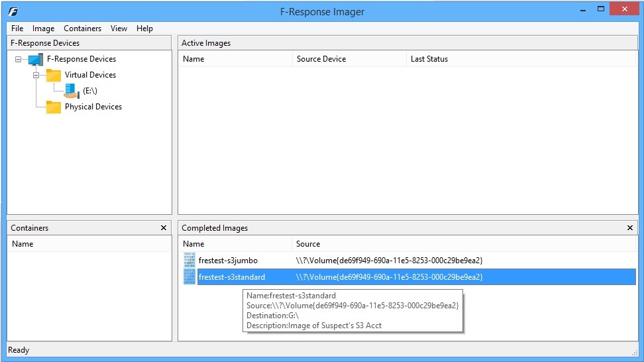This screenshot has height=362, width=644.
Task: Click the source volume path of frestest-s3standard
Action: click(389, 277)
